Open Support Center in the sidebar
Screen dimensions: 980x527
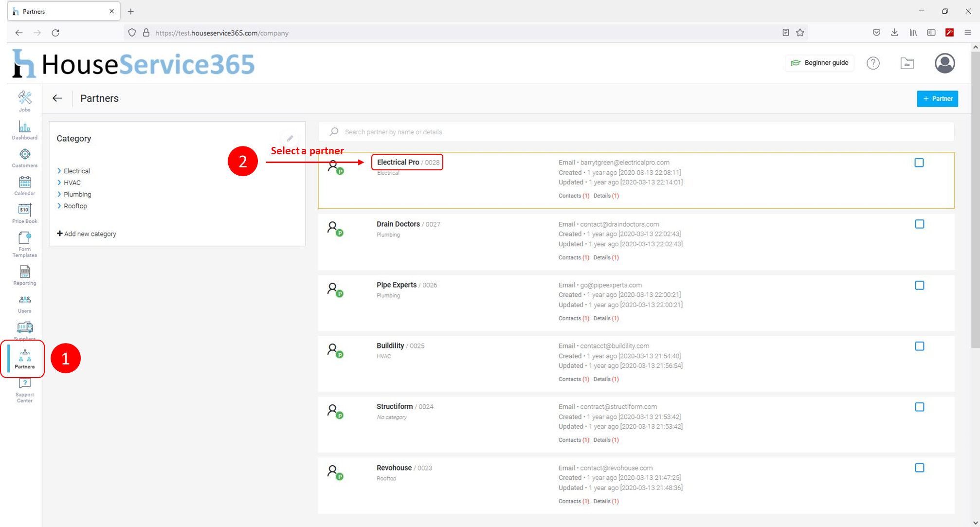click(24, 391)
